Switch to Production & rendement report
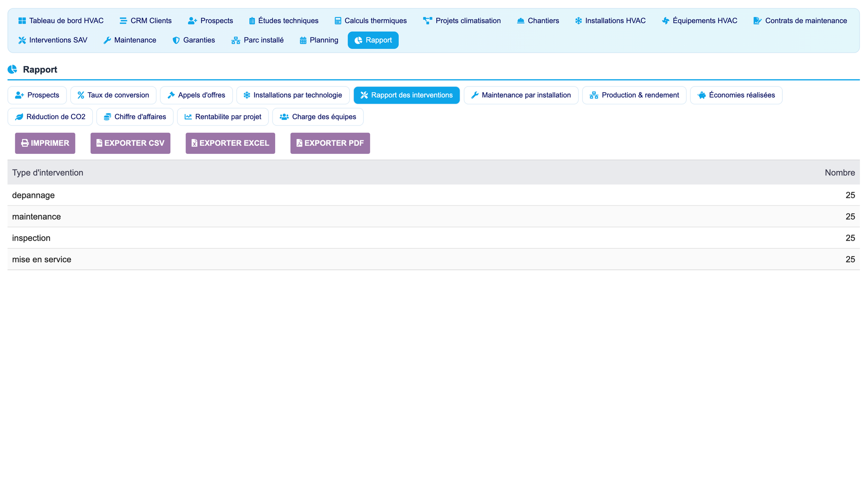This screenshot has width=868, height=502. (634, 95)
